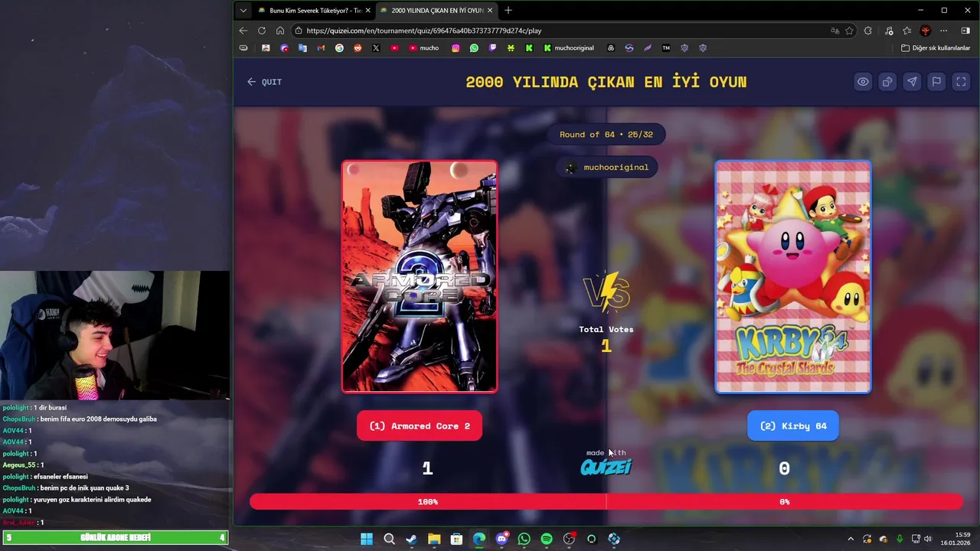Open the Google bookmark
980x551 pixels.
pyautogui.click(x=339, y=48)
